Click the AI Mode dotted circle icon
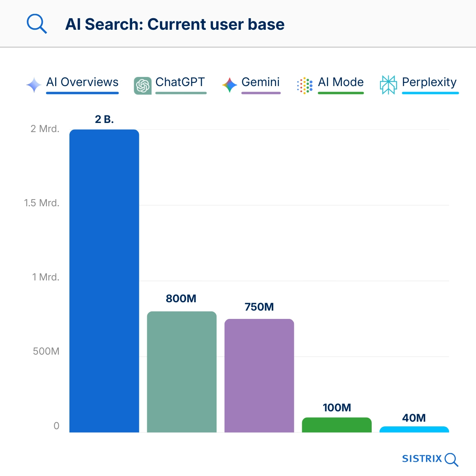 (x=304, y=84)
